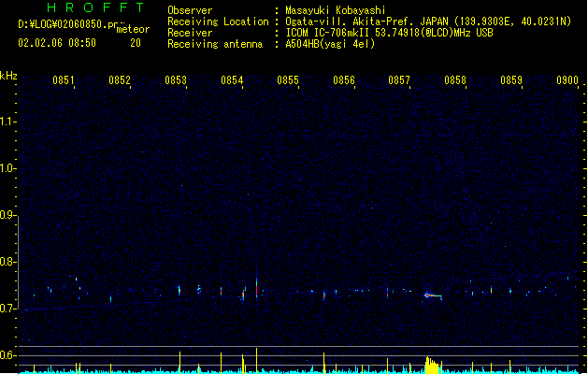Click the 'Observer' field label
The width and height of the screenshot is (588, 374).
coord(190,10)
